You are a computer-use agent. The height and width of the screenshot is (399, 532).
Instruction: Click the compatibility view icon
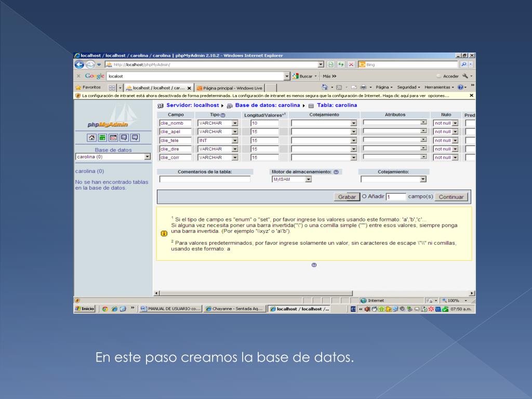pos(331,64)
